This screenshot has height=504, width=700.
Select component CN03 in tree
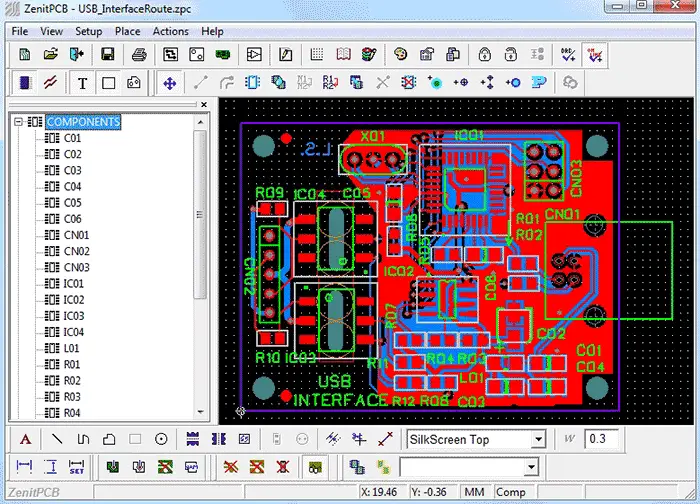tap(76, 267)
